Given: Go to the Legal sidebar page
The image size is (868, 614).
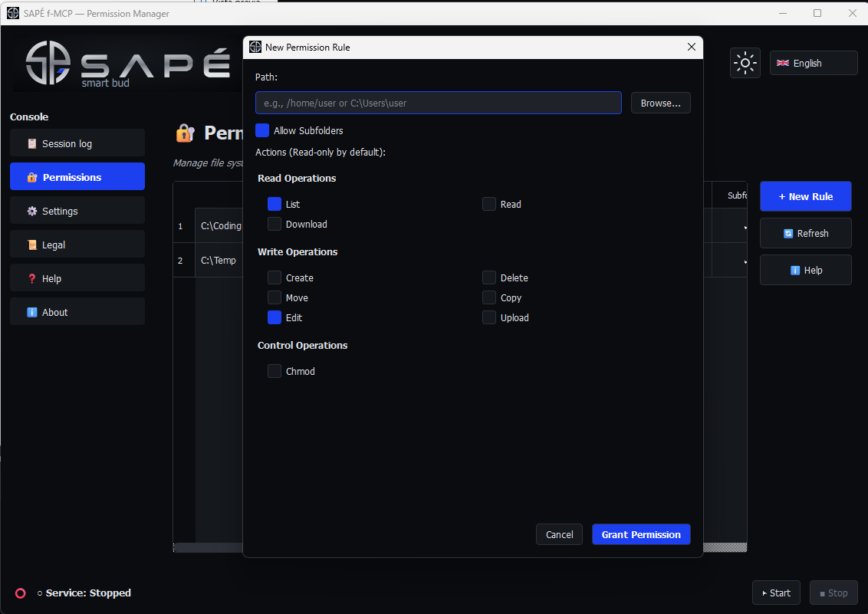Looking at the screenshot, I should point(77,245).
